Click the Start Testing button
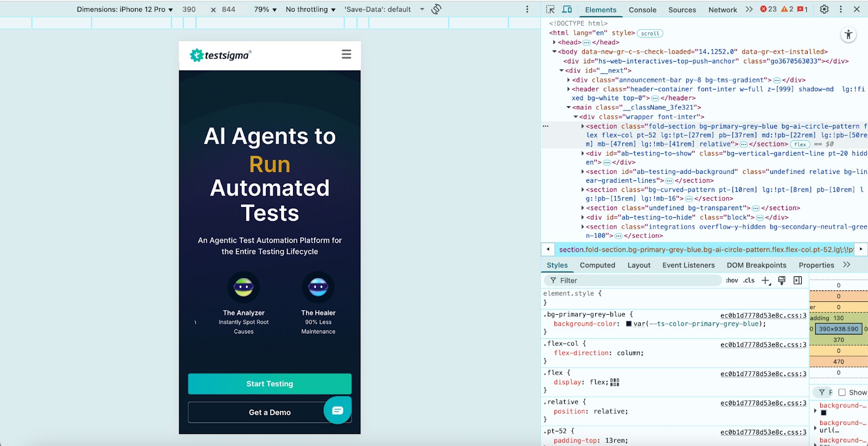868x446 pixels. [x=270, y=384]
